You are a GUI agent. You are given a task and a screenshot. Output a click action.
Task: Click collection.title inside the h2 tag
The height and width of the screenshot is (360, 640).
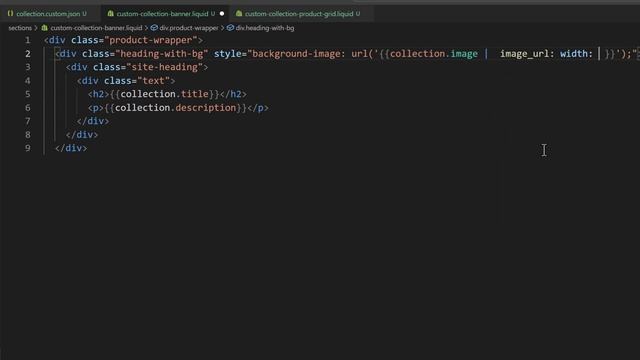point(164,94)
